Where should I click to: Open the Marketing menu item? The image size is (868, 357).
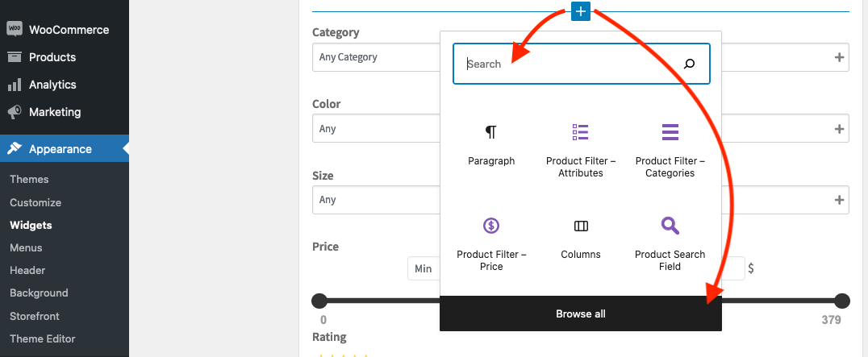(x=55, y=112)
